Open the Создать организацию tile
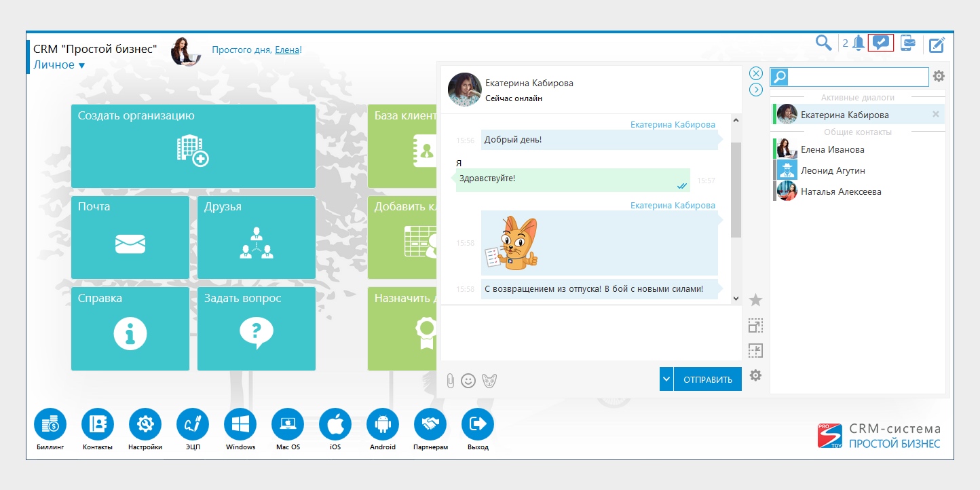 [193, 146]
